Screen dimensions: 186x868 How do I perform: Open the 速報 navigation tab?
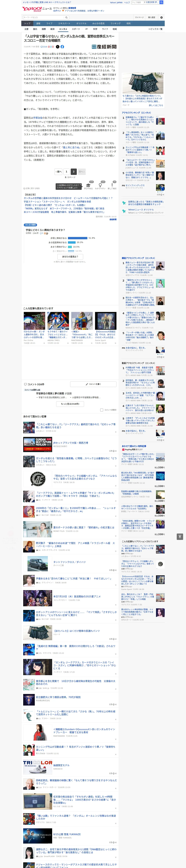38,24
